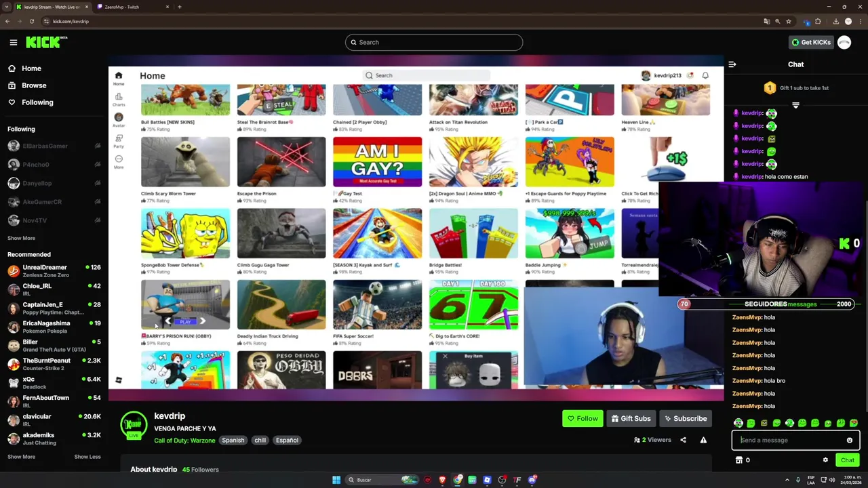
Task: Open a new browser tab
Action: tap(179, 7)
